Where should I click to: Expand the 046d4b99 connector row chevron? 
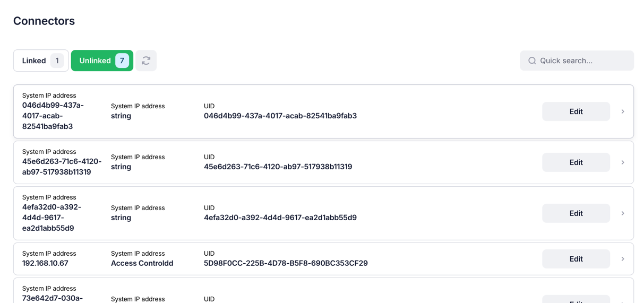pos(623,111)
